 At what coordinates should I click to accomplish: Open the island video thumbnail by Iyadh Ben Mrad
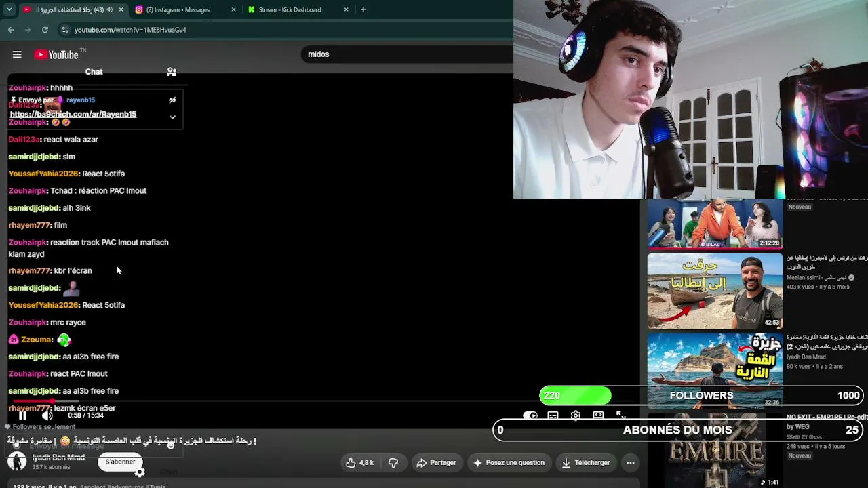coord(715,370)
